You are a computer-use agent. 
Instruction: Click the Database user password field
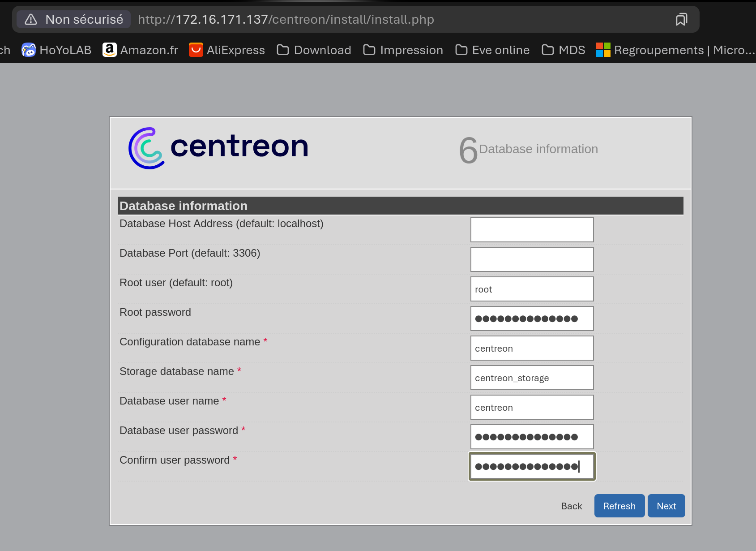[532, 437]
